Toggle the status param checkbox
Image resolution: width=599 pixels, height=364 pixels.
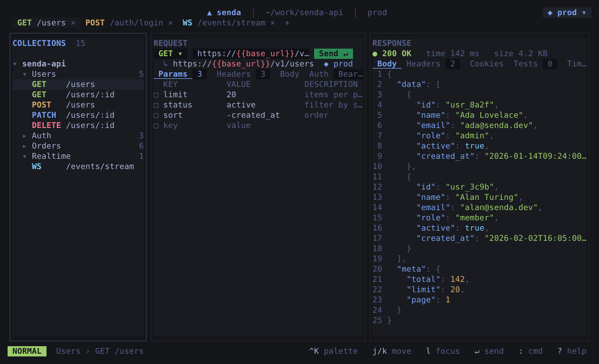(156, 105)
